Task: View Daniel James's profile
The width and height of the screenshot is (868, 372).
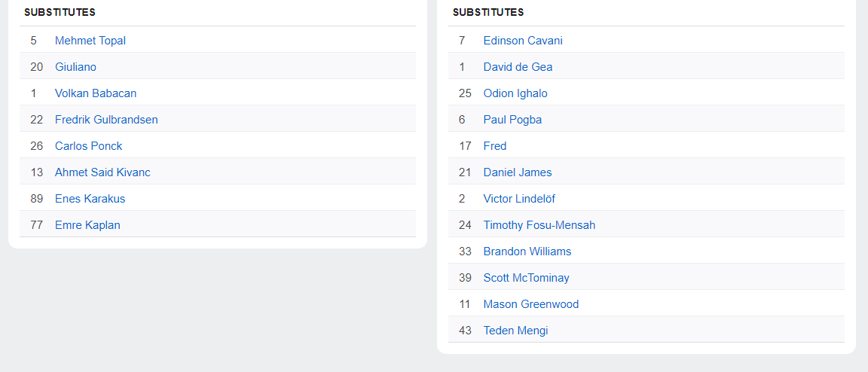Action: 518,172
